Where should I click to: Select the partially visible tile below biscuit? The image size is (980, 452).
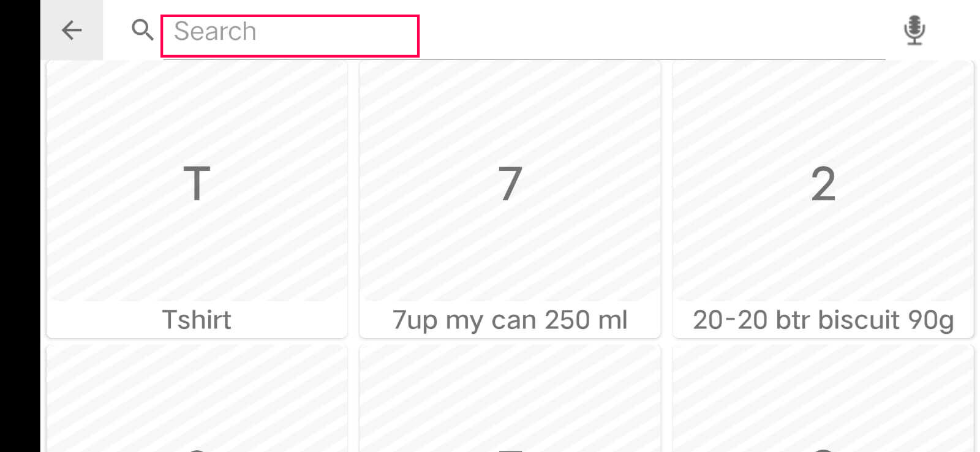[823, 398]
